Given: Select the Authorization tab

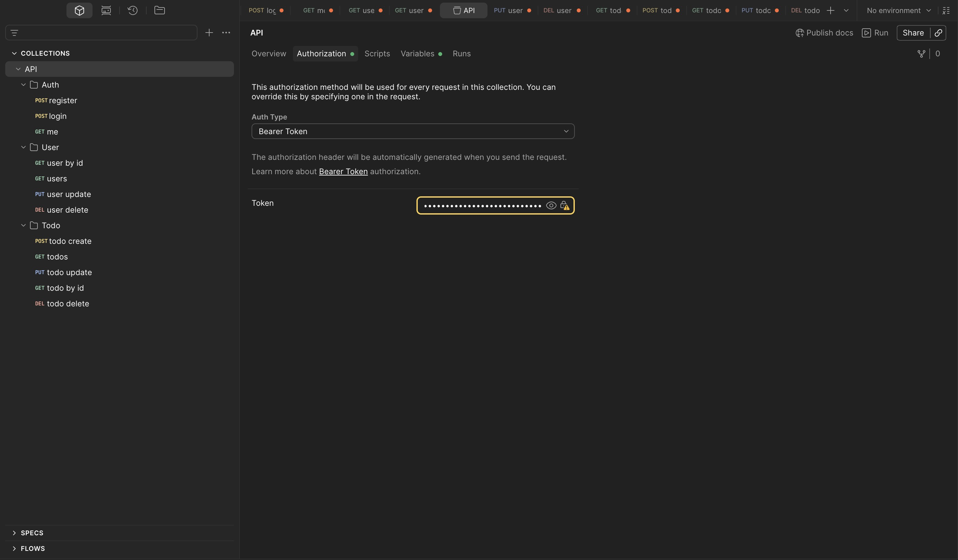Looking at the screenshot, I should click(325, 54).
